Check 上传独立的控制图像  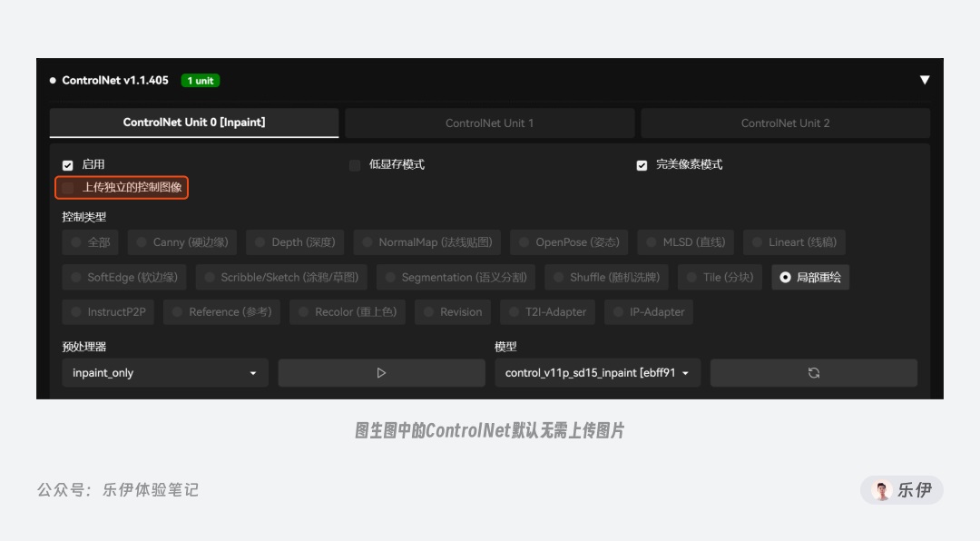67,187
